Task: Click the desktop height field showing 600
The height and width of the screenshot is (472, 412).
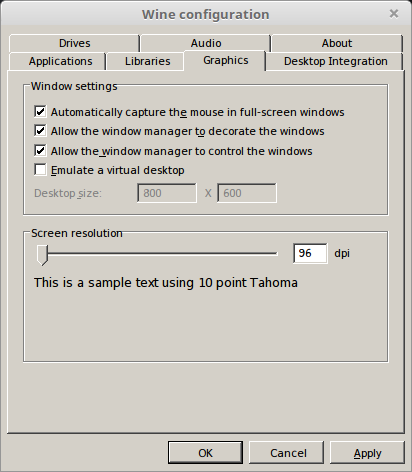Action: pos(247,193)
